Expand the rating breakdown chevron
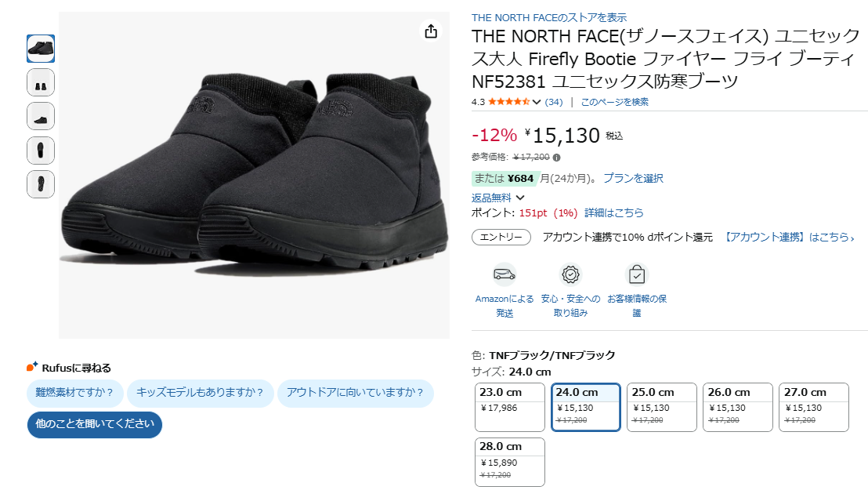This screenshot has height=501, width=868. click(537, 102)
